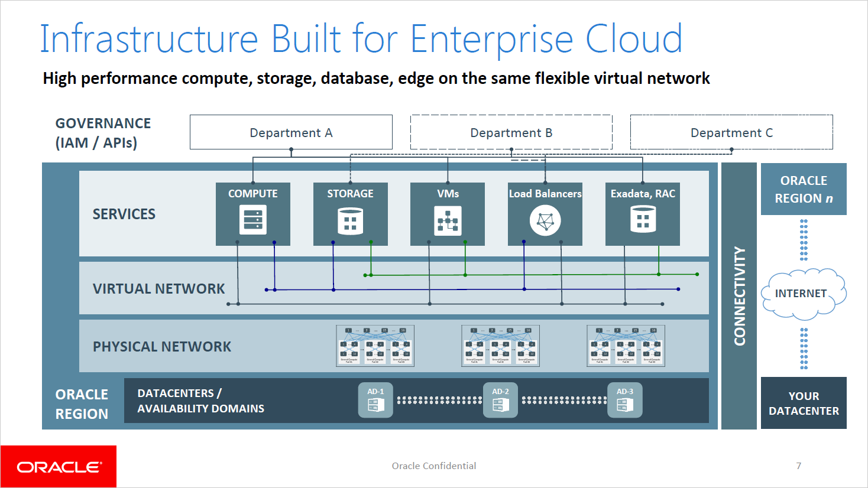Click the VMs hierarchy diagram icon

[x=448, y=221]
